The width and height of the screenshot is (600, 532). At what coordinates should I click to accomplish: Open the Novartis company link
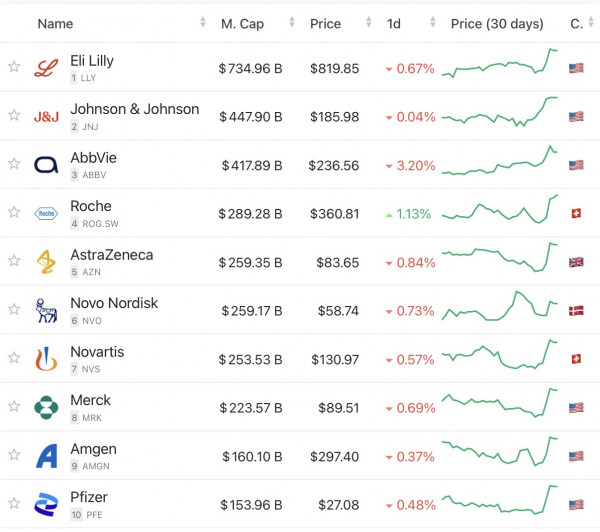click(x=97, y=352)
